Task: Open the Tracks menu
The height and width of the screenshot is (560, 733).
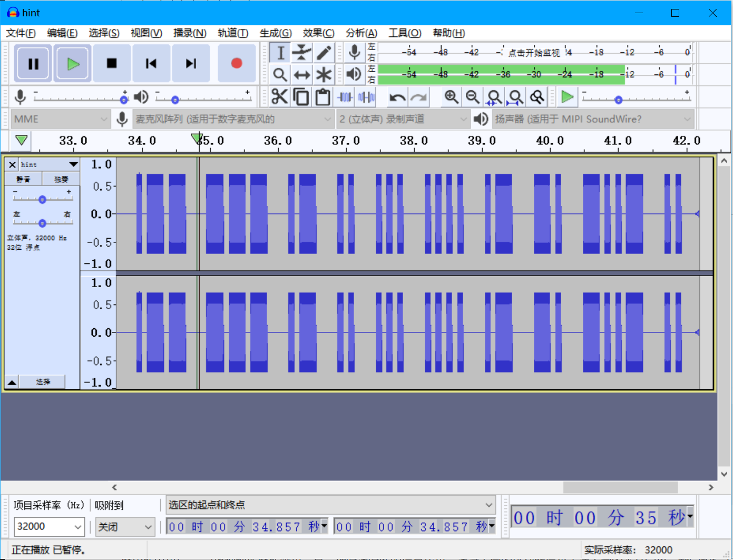Action: point(233,33)
